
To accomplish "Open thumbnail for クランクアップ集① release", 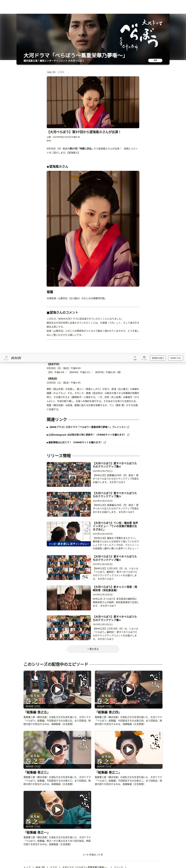I will (x=69, y=628).
